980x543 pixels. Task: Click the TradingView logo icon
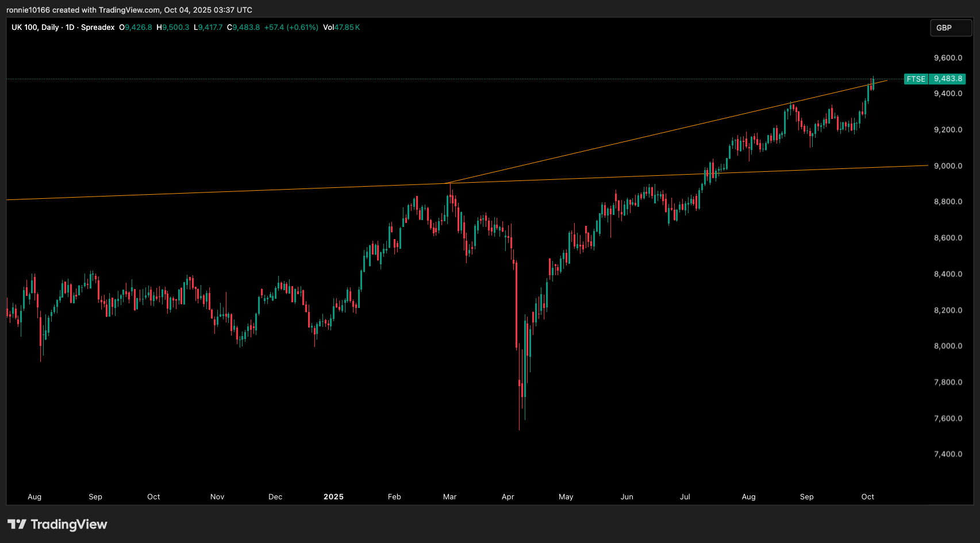pyautogui.click(x=17, y=524)
